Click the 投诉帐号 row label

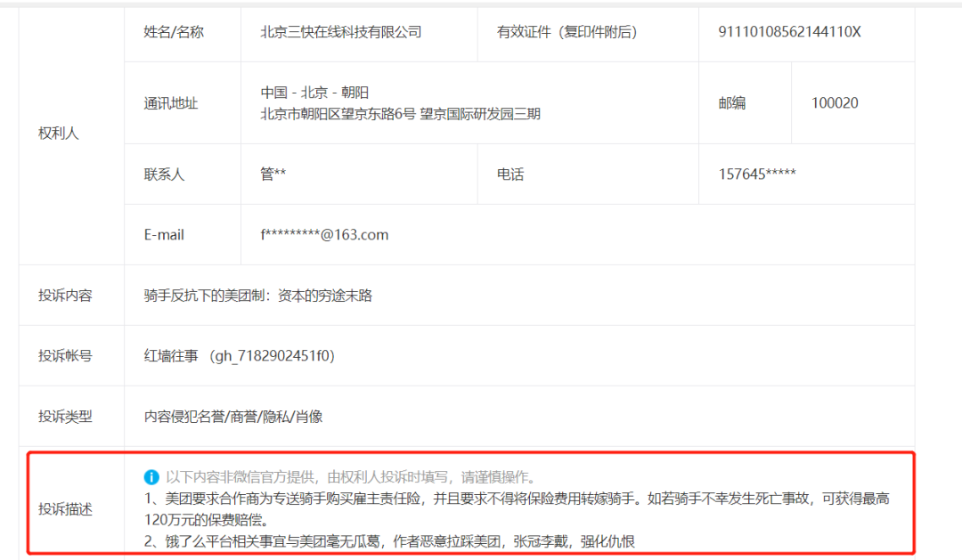coord(65,356)
